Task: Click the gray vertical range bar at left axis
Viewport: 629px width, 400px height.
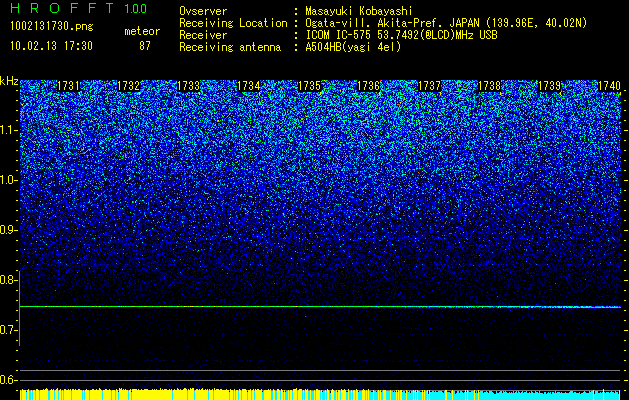Action: (19, 308)
